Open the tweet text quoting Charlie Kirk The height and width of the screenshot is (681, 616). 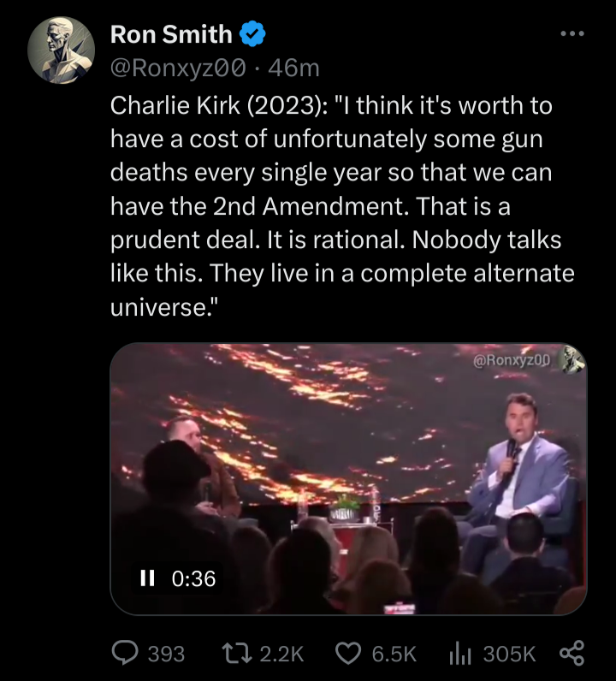(342, 206)
